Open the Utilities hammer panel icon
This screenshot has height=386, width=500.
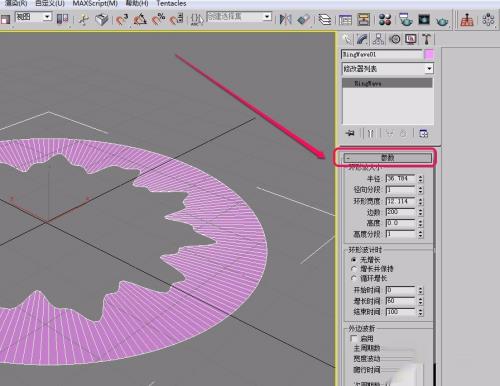[x=427, y=39]
